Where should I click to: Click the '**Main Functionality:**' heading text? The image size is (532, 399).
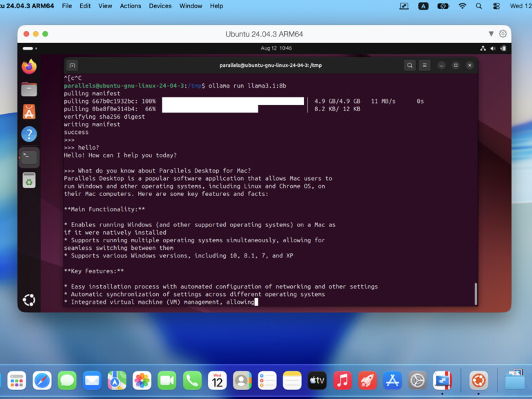click(x=104, y=209)
